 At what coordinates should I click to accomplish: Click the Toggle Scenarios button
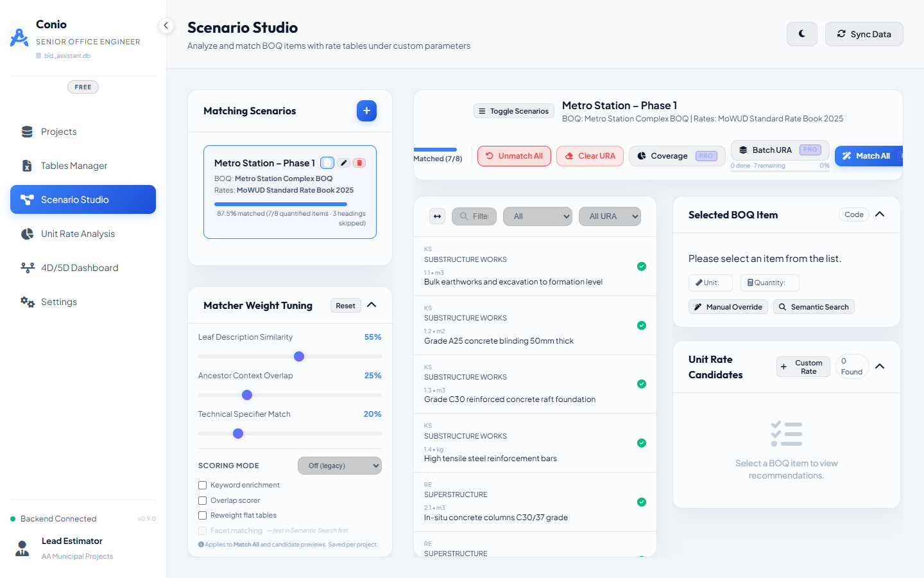pos(515,111)
